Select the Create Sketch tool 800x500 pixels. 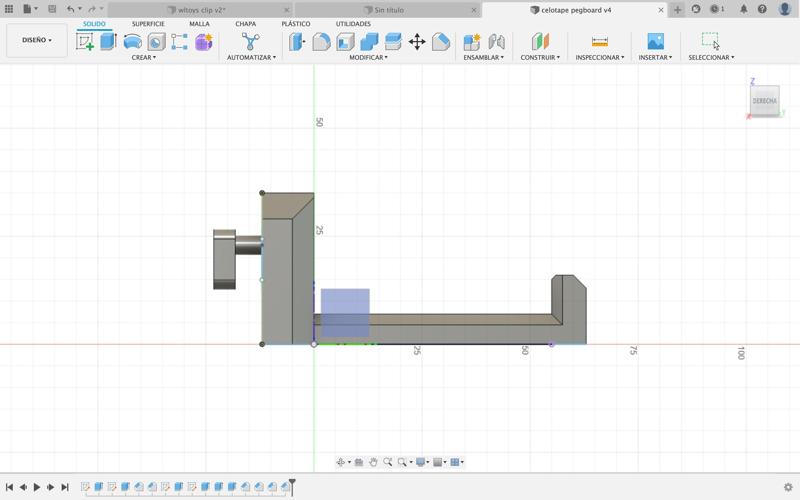85,42
